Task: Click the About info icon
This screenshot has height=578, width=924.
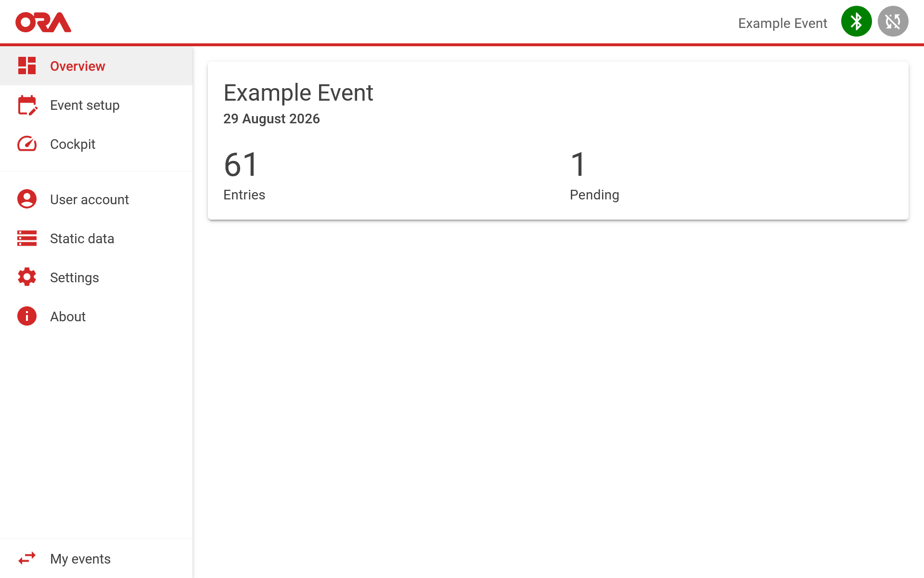Action: click(x=27, y=316)
